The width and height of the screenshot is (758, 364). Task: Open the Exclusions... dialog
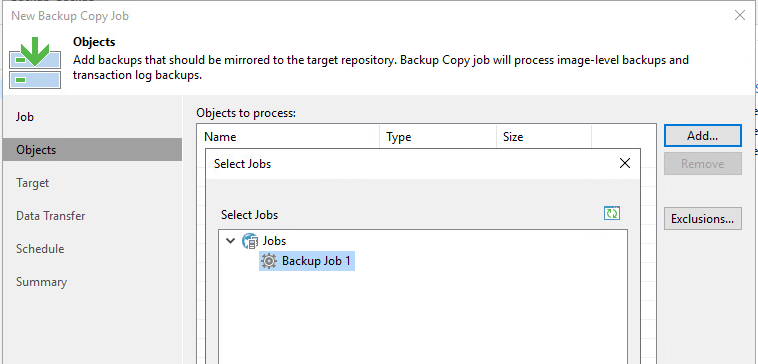point(702,218)
